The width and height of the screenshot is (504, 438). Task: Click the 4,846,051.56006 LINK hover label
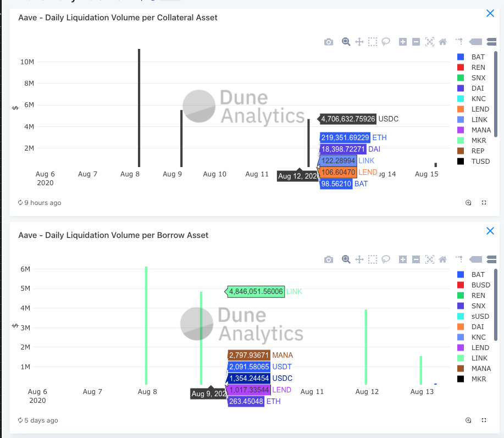tap(264, 291)
